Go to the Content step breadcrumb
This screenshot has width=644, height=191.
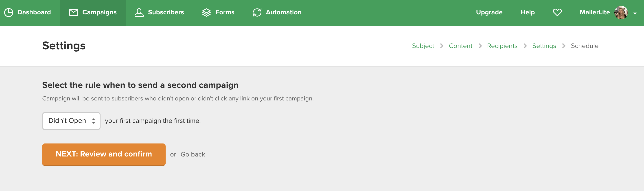point(460,46)
